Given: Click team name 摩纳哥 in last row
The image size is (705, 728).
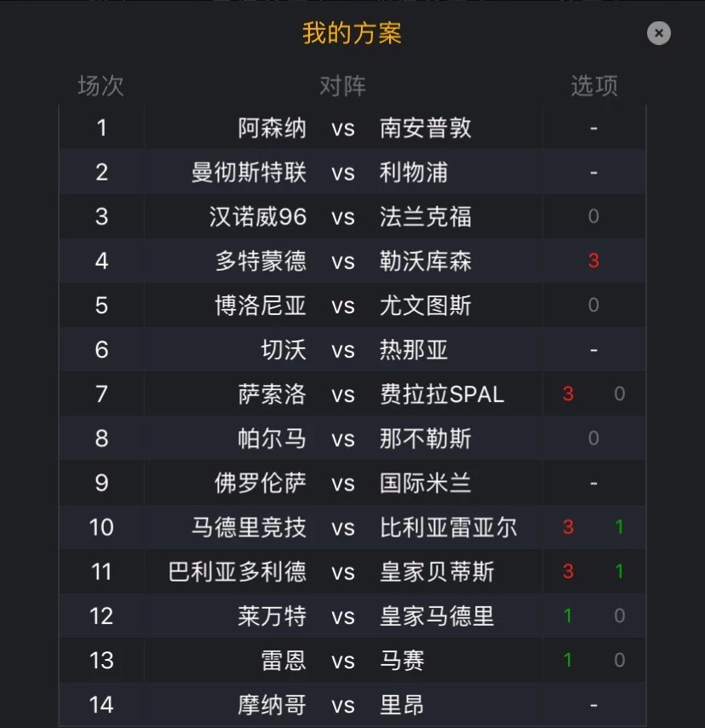Looking at the screenshot, I should click(x=272, y=704).
